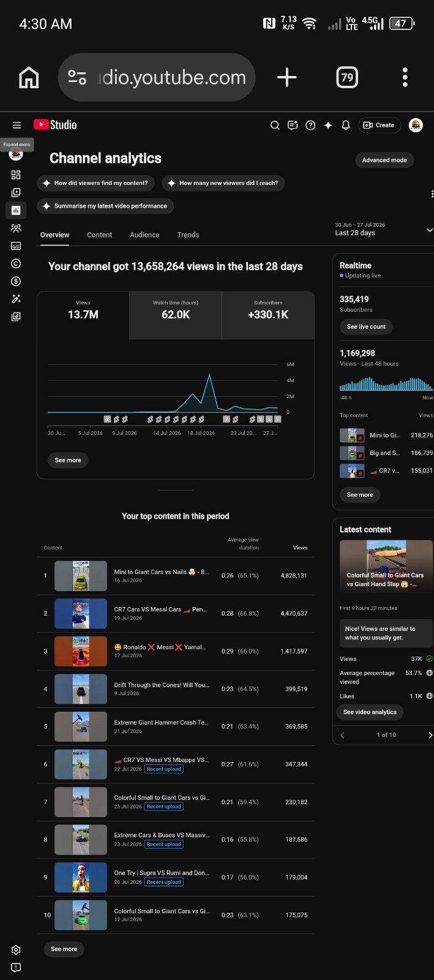
Task: Ask 'How many new viewers did I reach?'
Action: (x=223, y=183)
